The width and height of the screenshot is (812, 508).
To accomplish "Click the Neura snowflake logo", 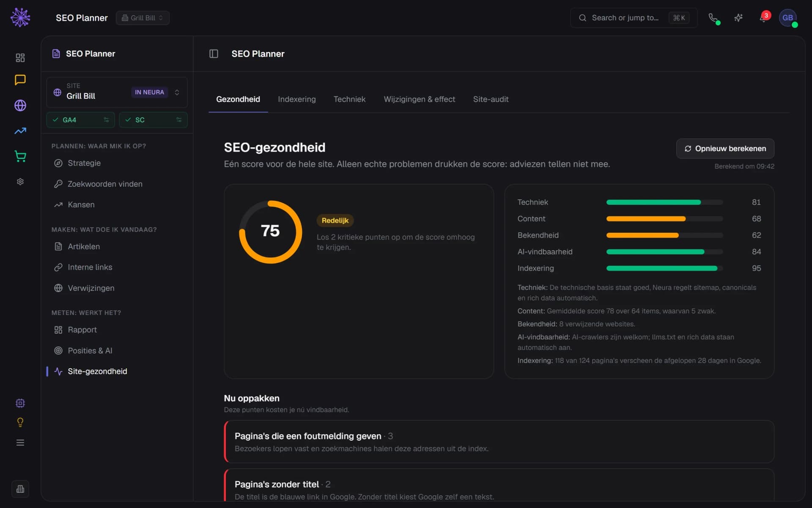I will point(20,17).
